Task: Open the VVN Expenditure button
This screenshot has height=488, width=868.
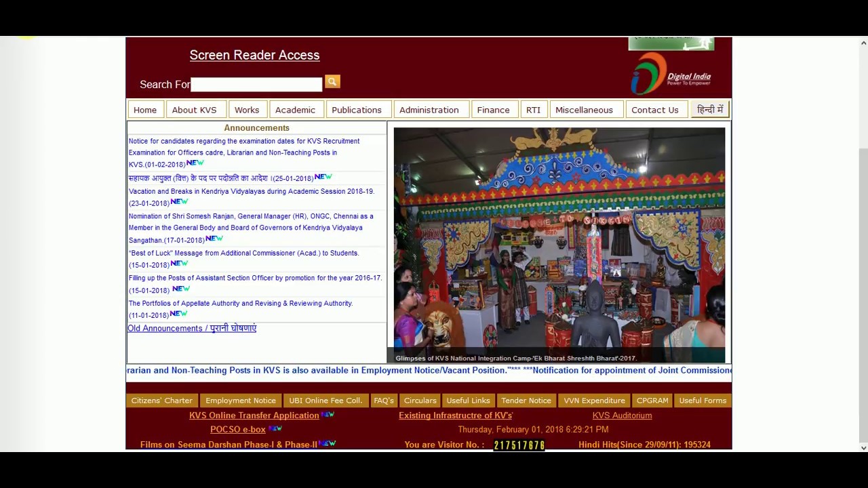Action: pos(594,401)
